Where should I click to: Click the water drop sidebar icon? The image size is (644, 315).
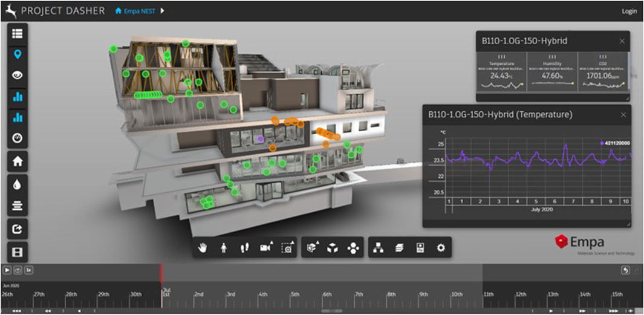point(18,185)
